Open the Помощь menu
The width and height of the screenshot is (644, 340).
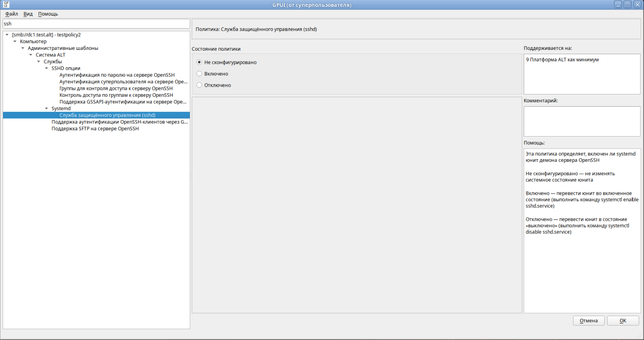point(48,14)
